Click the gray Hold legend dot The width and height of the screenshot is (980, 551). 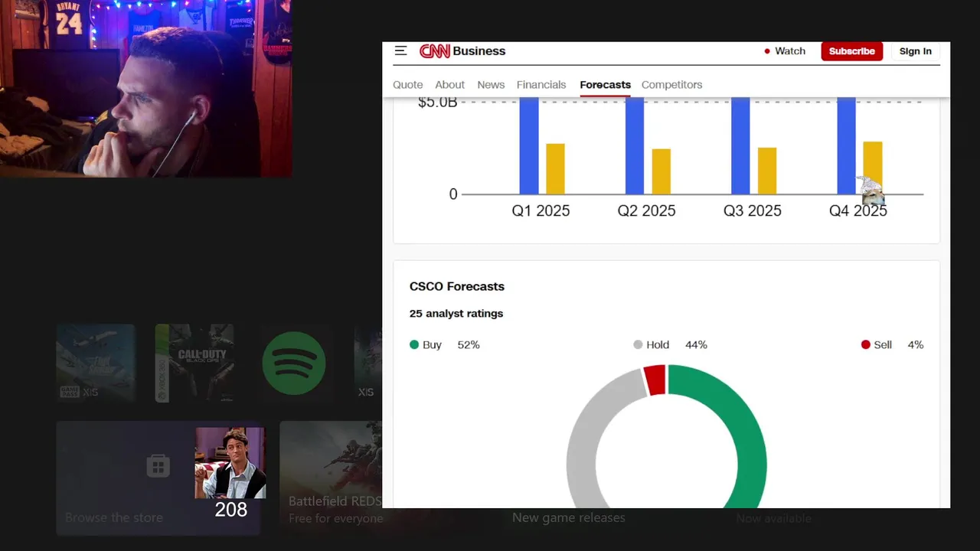click(638, 345)
